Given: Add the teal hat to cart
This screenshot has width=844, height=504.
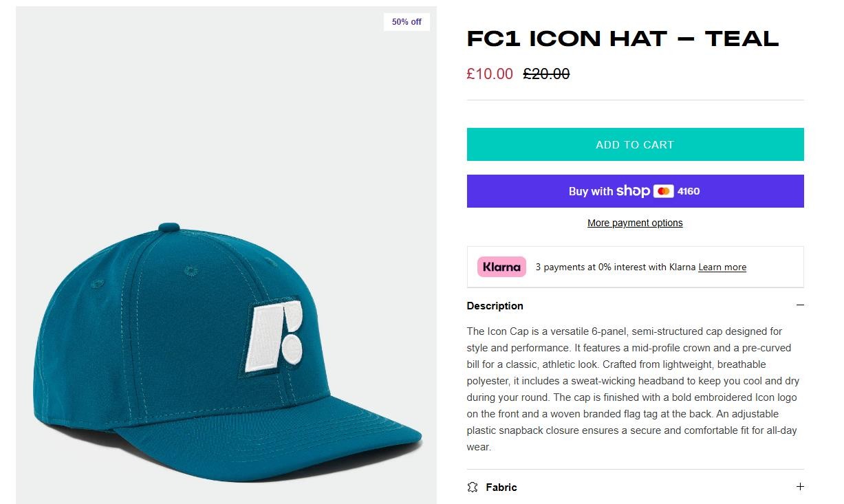Looking at the screenshot, I should coord(635,144).
